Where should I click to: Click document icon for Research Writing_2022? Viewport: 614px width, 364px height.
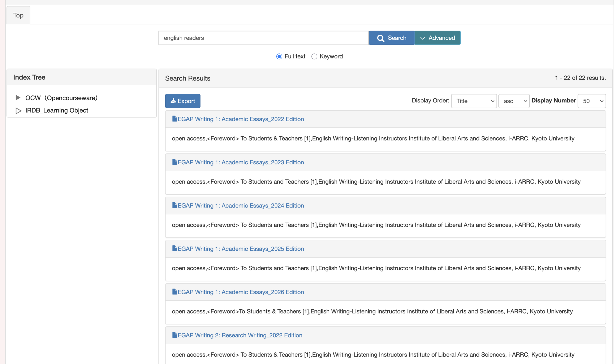[175, 335]
